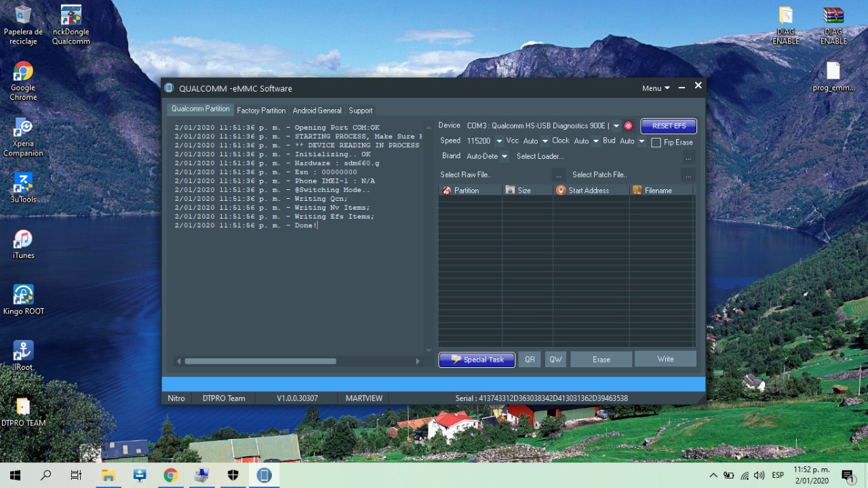Open Windows Security shield in taskbar

233,475
